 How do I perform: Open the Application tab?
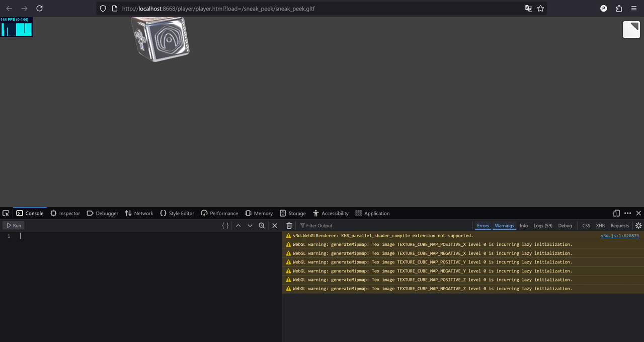point(372,213)
